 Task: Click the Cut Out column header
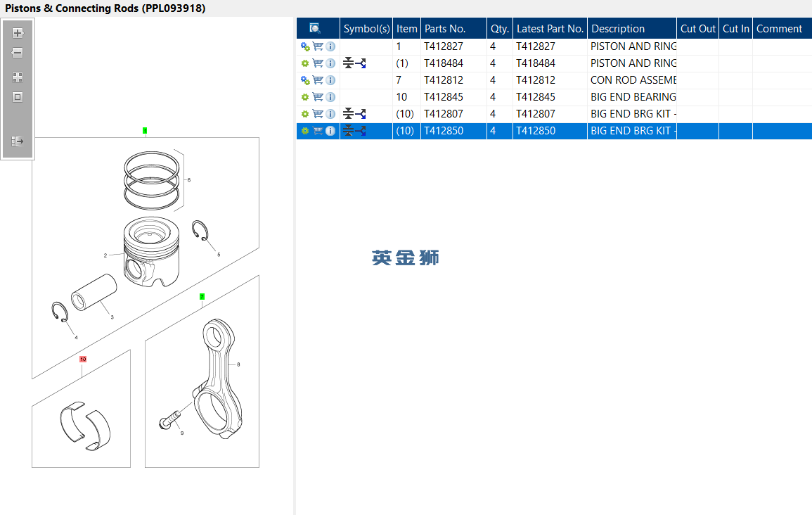697,29
